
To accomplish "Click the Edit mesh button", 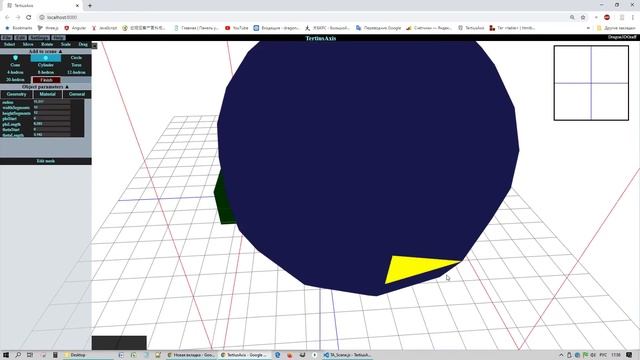I will click(46, 161).
